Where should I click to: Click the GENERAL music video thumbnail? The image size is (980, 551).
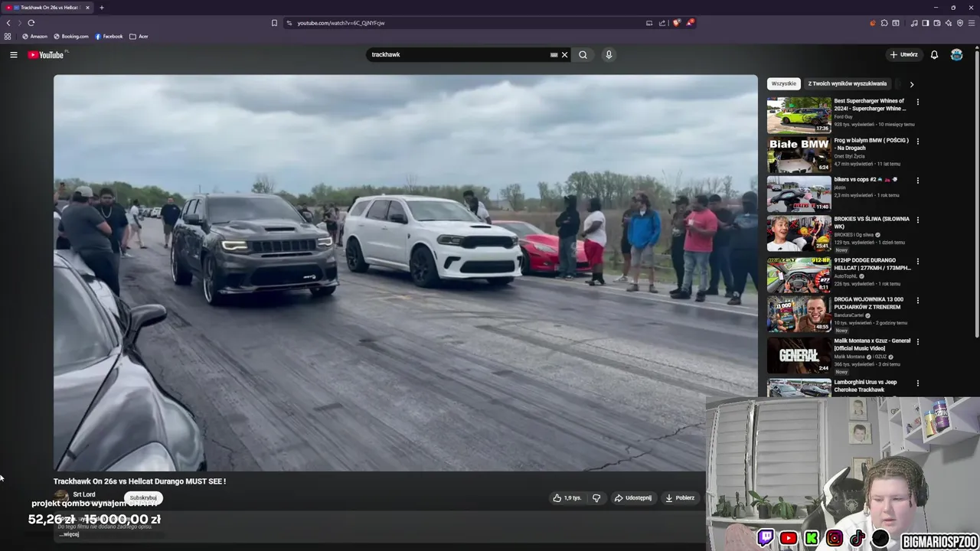(x=799, y=355)
